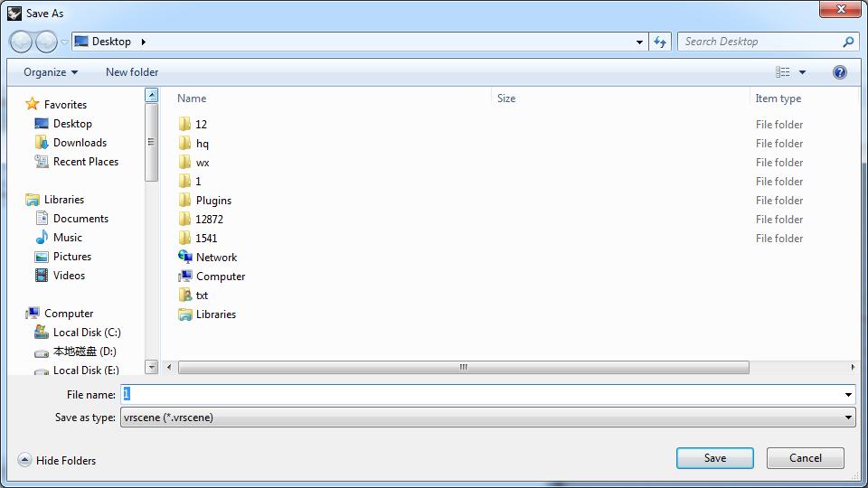The width and height of the screenshot is (868, 488).
Task: Open recent locations dropdown beside navigation arrows
Action: 64,42
